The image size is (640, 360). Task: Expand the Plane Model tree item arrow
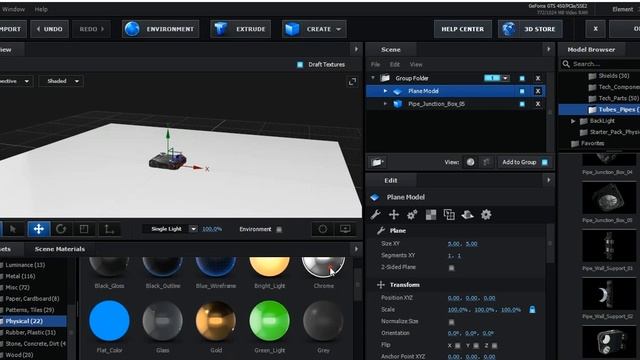coord(385,91)
